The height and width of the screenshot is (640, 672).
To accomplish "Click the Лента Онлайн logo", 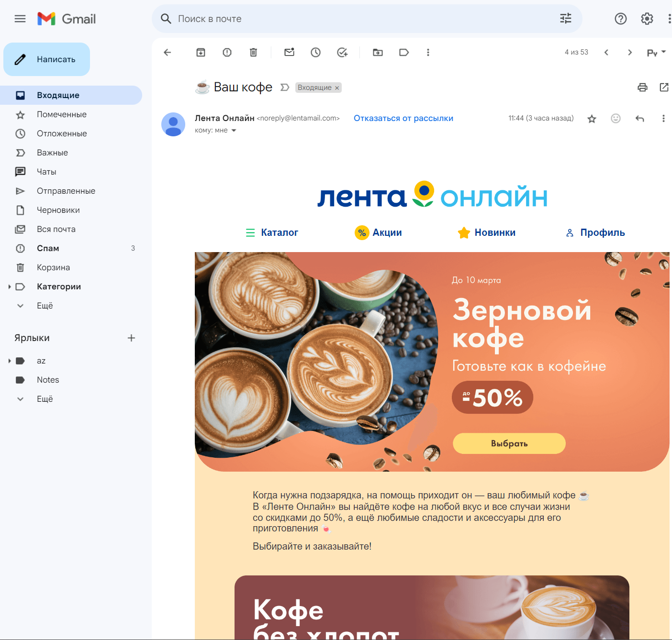I will point(432,195).
